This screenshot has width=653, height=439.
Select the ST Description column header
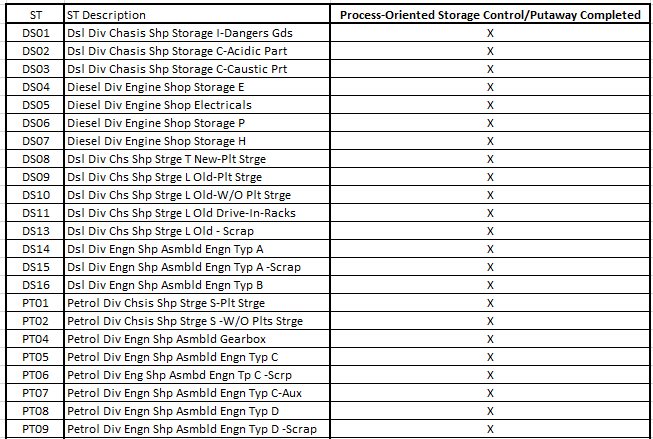106,15
